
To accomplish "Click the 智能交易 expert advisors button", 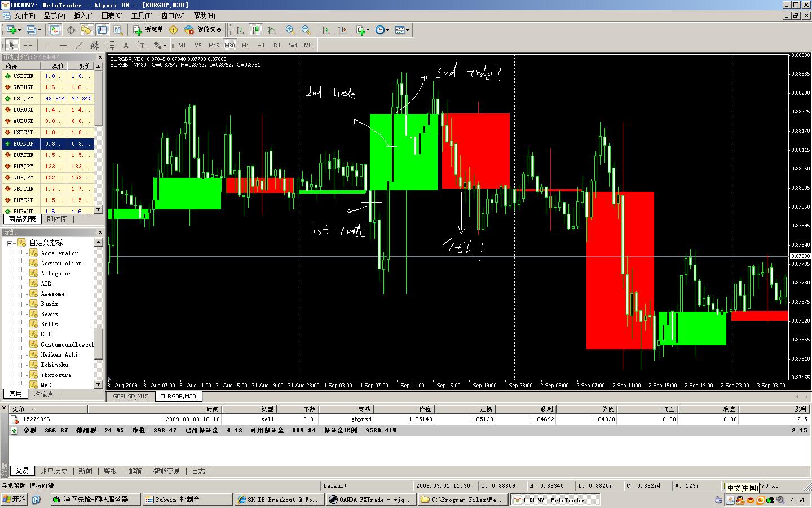I will [204, 29].
